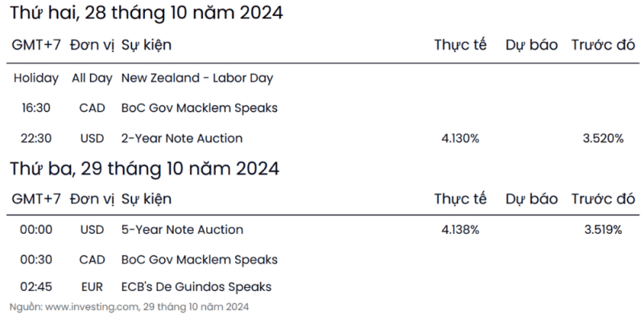Click the 22:30 time cell
The height and width of the screenshot is (320, 644).
(x=36, y=138)
